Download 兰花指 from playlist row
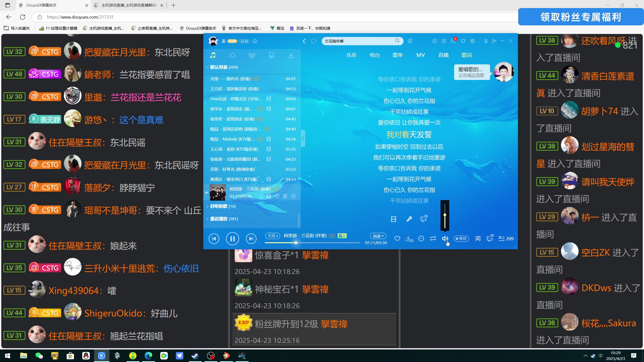Viewport: 644px width, 362px height. click(261, 196)
